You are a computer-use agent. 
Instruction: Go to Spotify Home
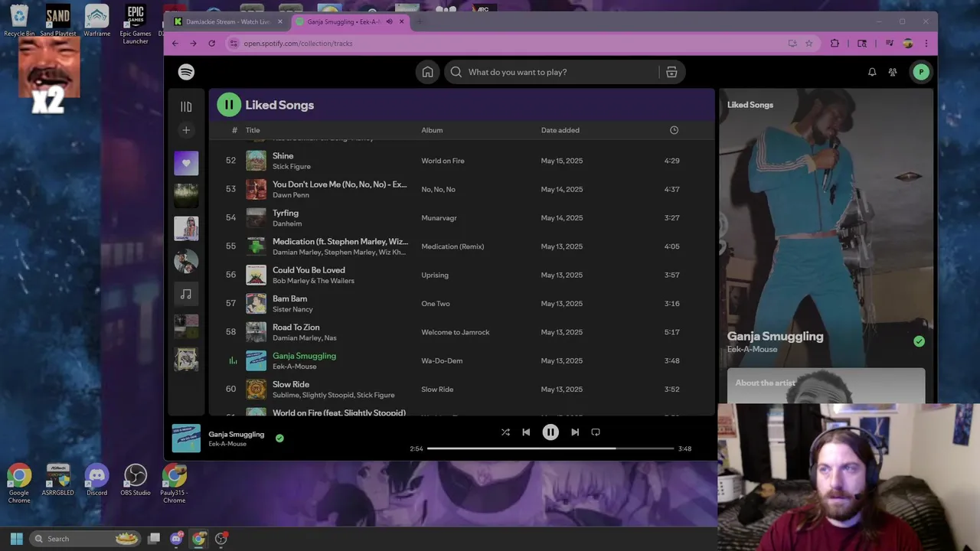[x=428, y=72]
